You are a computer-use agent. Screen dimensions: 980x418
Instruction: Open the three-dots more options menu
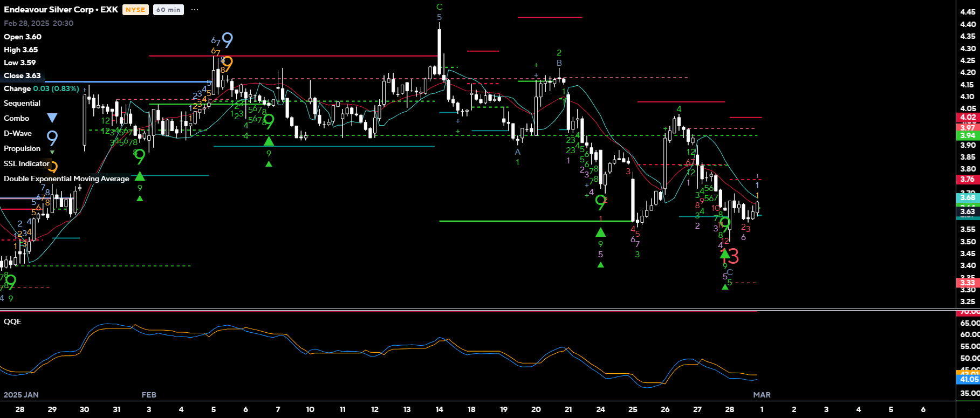[195, 10]
